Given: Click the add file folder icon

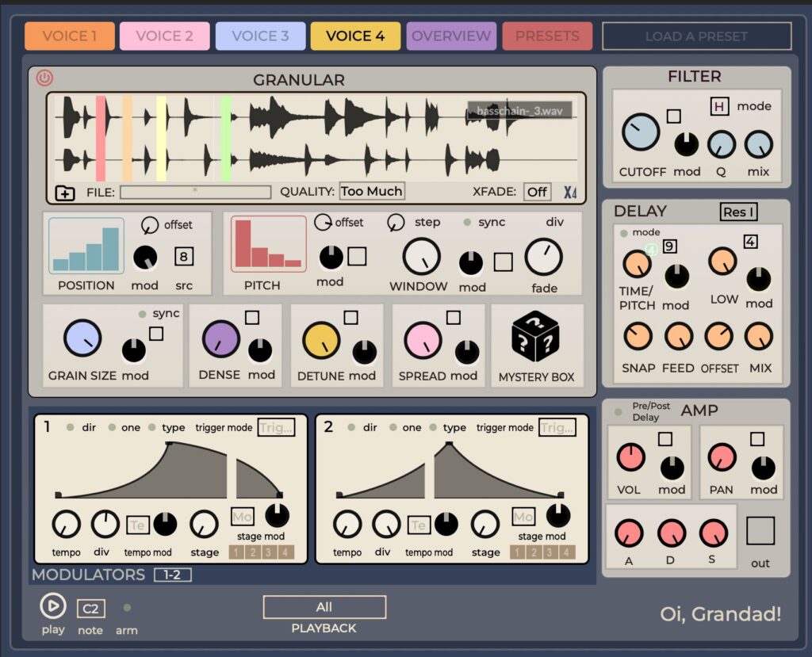Looking at the screenshot, I should (65, 193).
